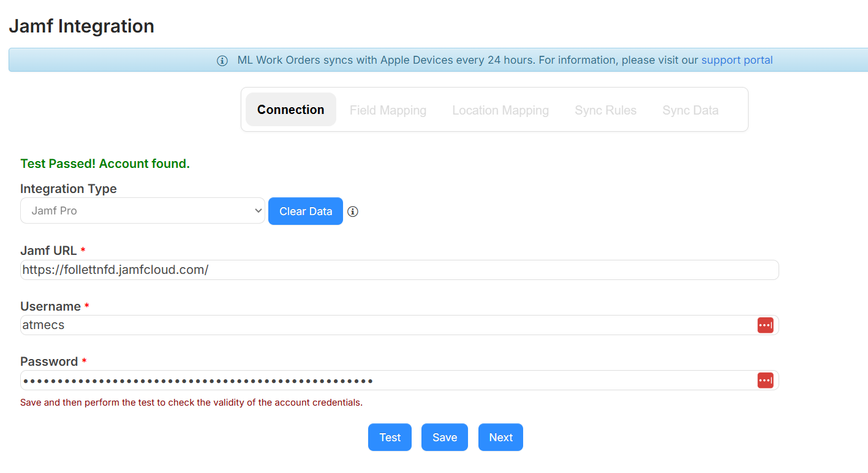Screen dimensions: 868x473
Task: Click the Jamf URL label
Action: (48, 251)
